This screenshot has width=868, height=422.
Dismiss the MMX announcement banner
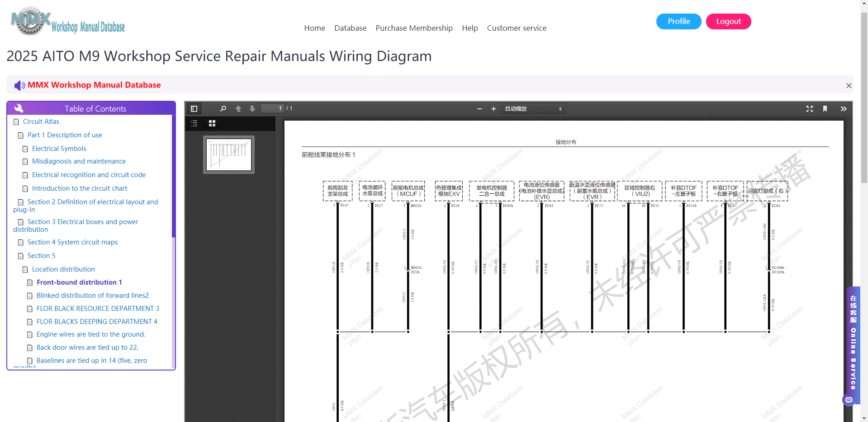[849, 86]
